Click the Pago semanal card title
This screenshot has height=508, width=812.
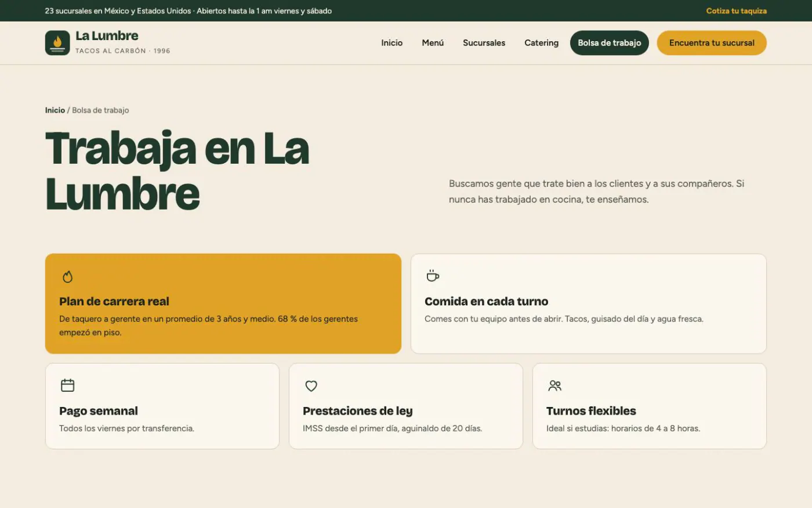[99, 411]
